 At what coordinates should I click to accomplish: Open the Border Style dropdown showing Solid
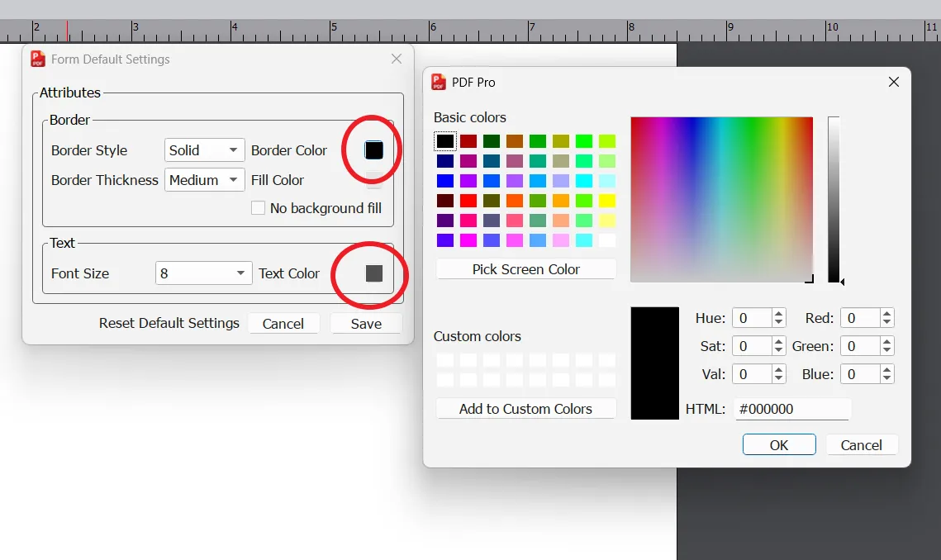[x=204, y=150]
